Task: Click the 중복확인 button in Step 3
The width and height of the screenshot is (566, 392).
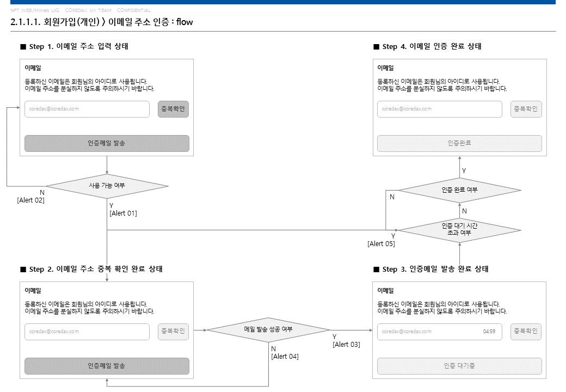Action: coord(526,332)
